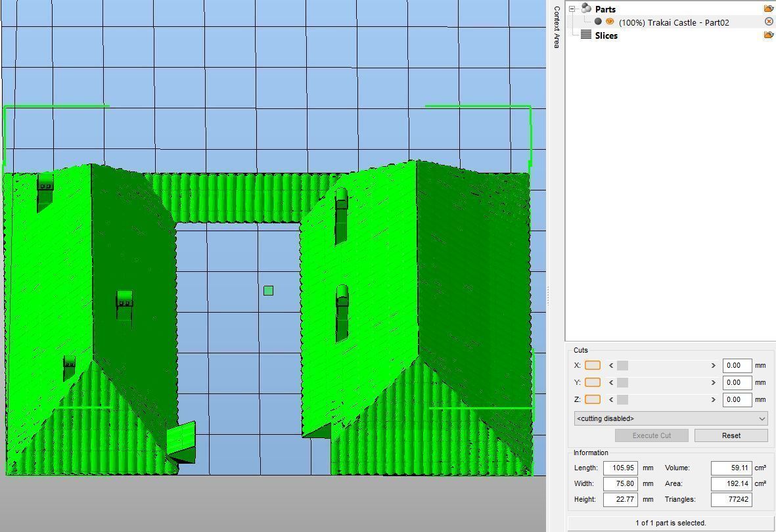The image size is (776, 532).
Task: Click the Z cut value field
Action: (737, 399)
